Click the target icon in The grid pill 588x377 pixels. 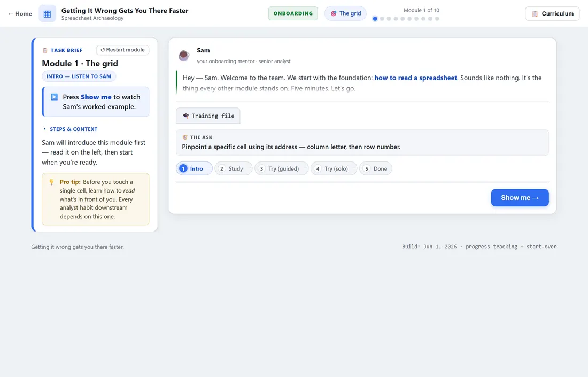[334, 13]
